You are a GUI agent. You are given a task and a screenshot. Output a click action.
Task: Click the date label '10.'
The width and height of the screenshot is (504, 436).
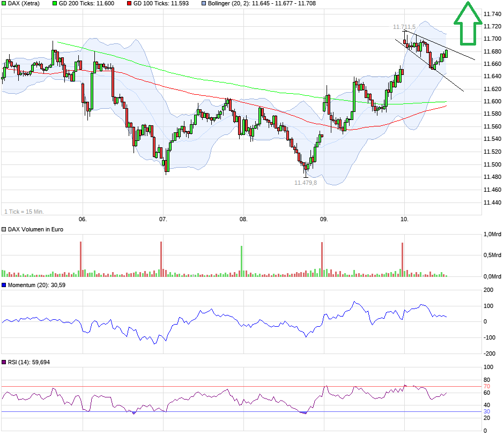pyautogui.click(x=404, y=219)
